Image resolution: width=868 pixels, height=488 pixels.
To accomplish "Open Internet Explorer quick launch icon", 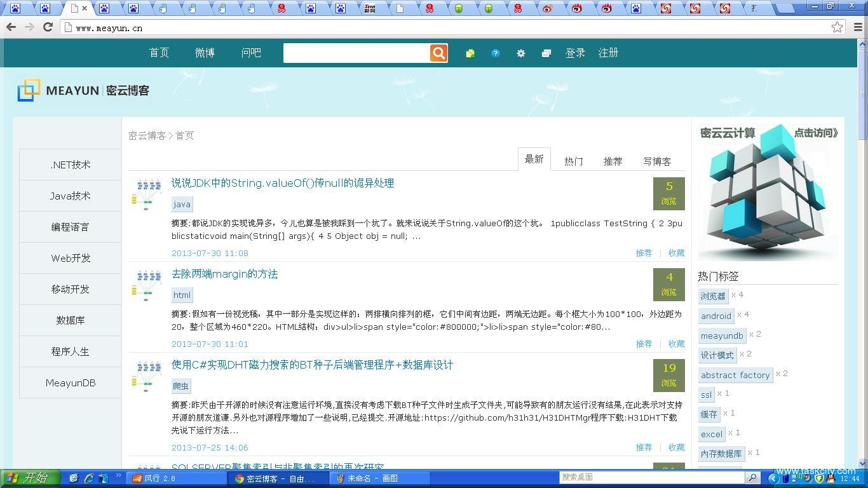I will pyautogui.click(x=89, y=478).
